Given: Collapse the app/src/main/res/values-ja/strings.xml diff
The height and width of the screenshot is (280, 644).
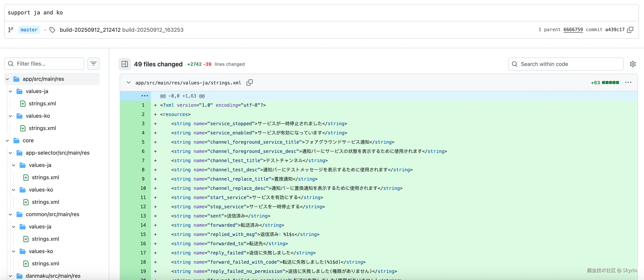Looking at the screenshot, I should pos(129,83).
